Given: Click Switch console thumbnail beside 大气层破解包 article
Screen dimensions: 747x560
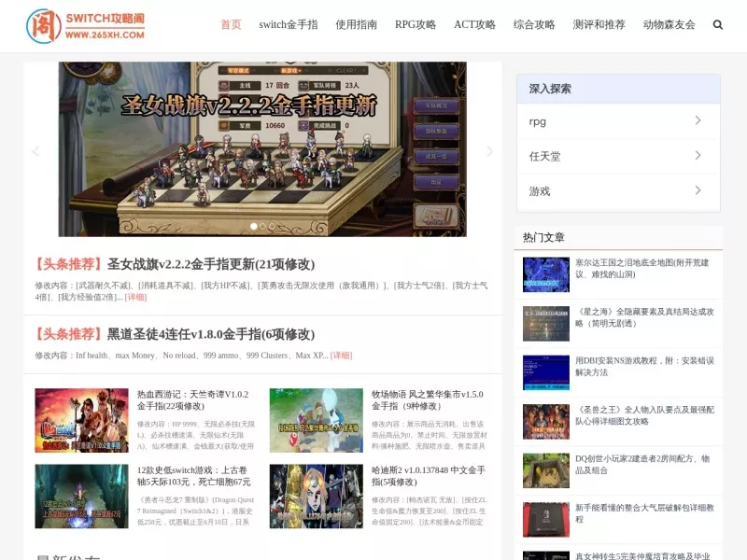Looking at the screenshot, I should pos(546,520).
